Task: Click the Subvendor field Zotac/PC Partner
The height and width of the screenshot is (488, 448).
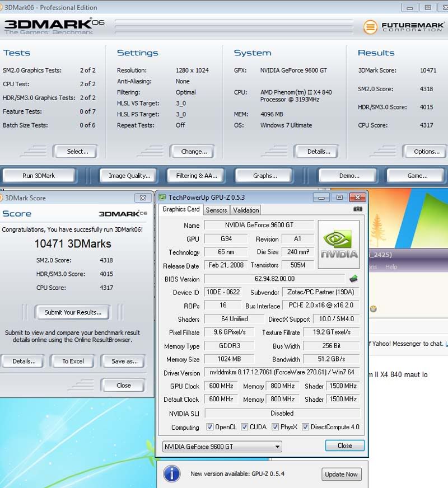Action: tap(321, 292)
